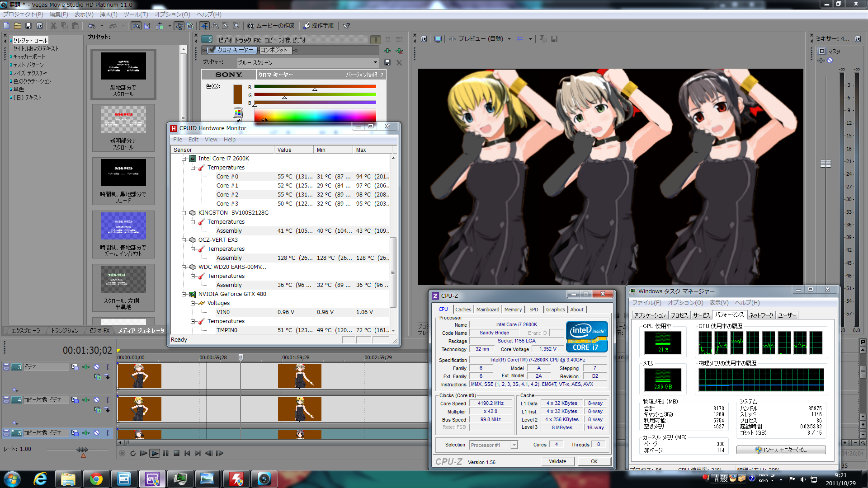The width and height of the screenshot is (868, 488).
Task: Click the R color channel slider
Action: (315, 87)
